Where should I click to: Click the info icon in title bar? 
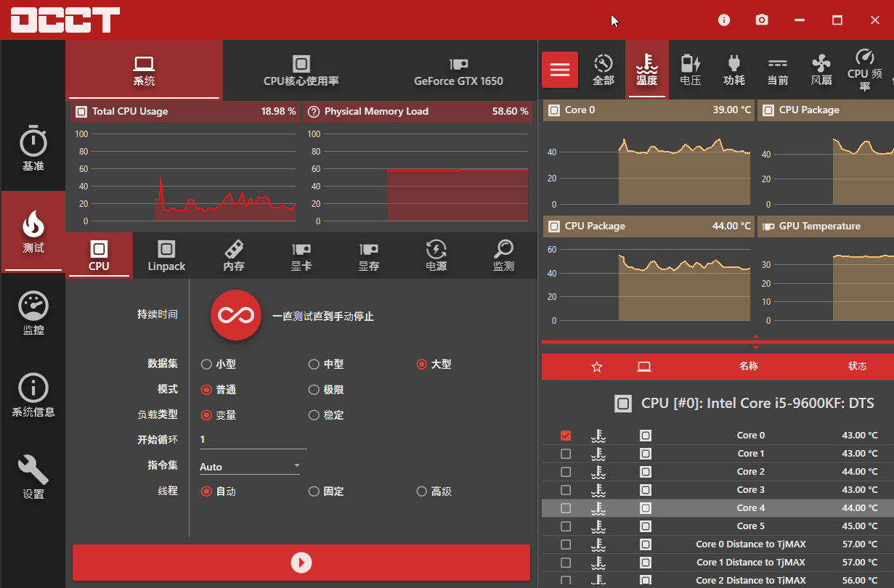tap(724, 20)
